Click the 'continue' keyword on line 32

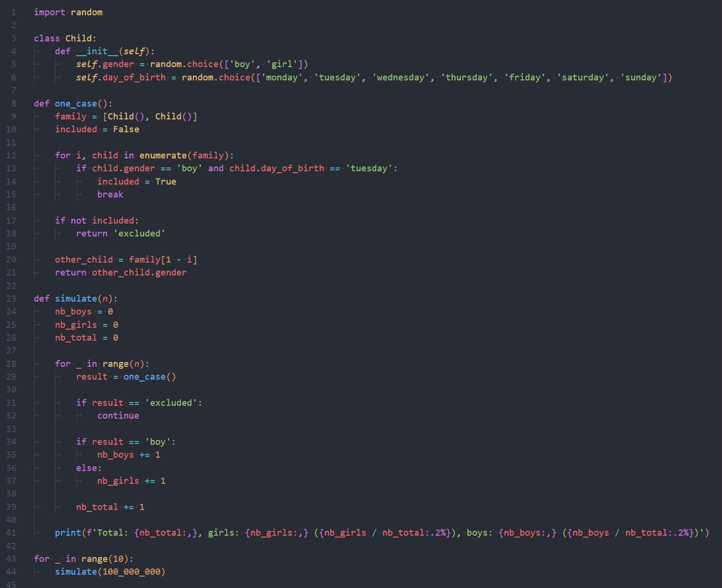pyautogui.click(x=118, y=415)
